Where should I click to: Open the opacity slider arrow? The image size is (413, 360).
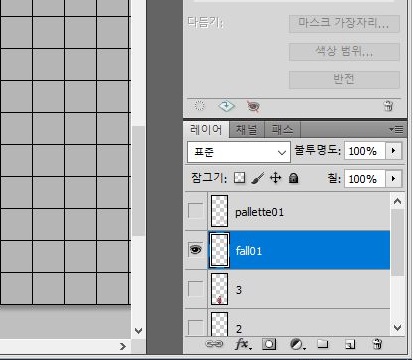click(x=394, y=151)
